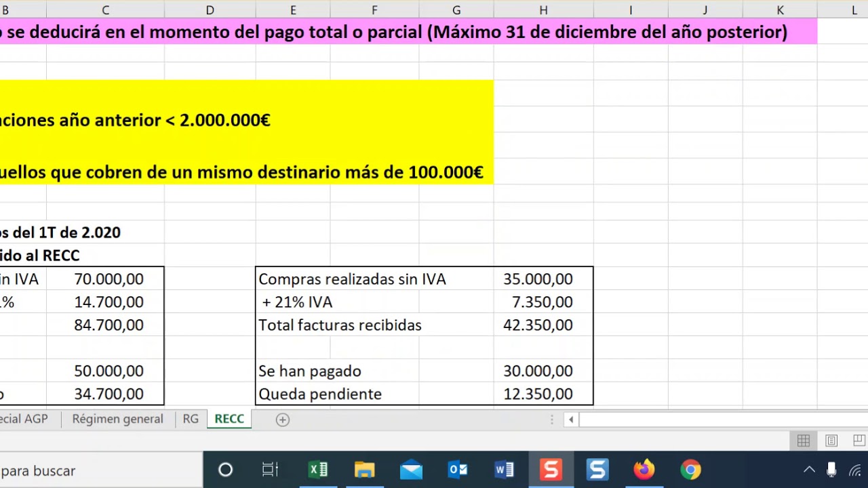Switch to Normal view in the status bar

[803, 441]
